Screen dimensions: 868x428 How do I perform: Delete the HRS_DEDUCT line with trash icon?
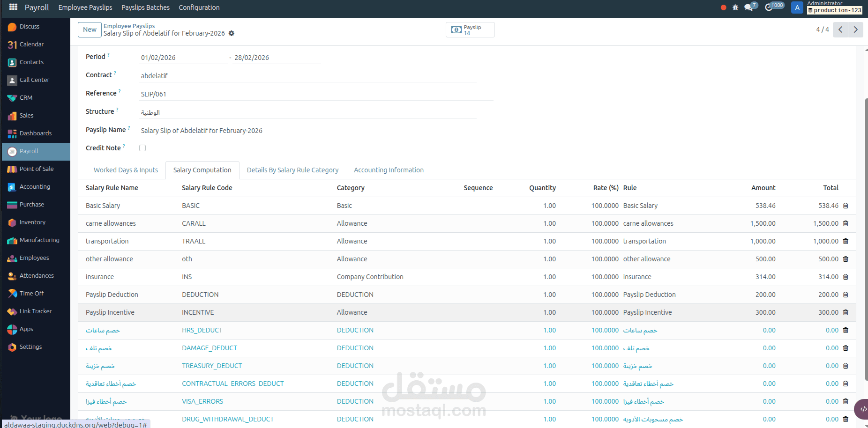[x=846, y=330]
